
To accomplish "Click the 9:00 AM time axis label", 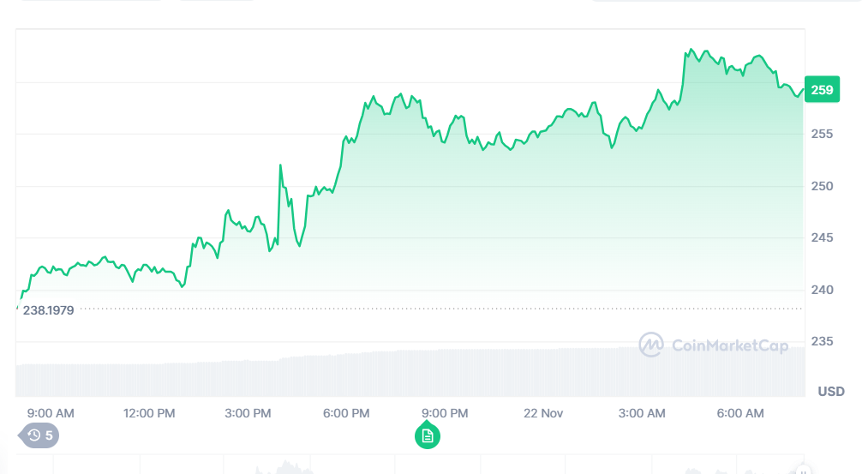I will [x=51, y=413].
